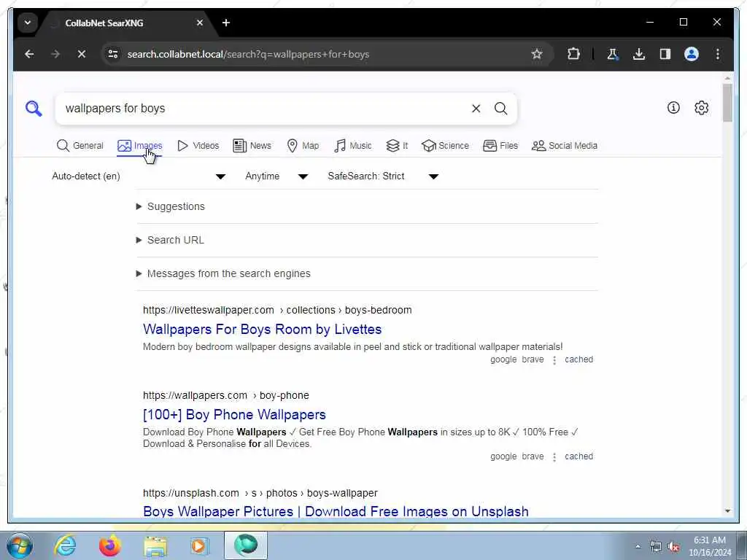Submit search with the magnifier button
This screenshot has height=560, width=747.
[500, 109]
